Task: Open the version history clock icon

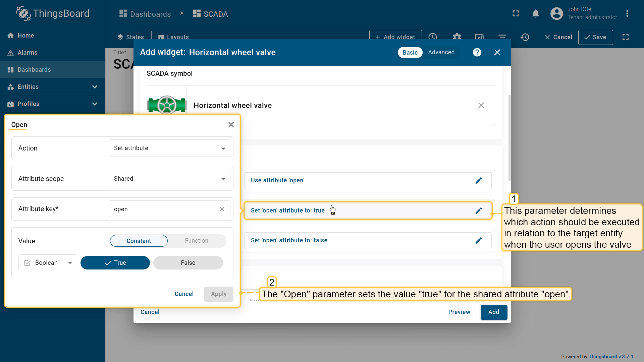Action: point(525,37)
